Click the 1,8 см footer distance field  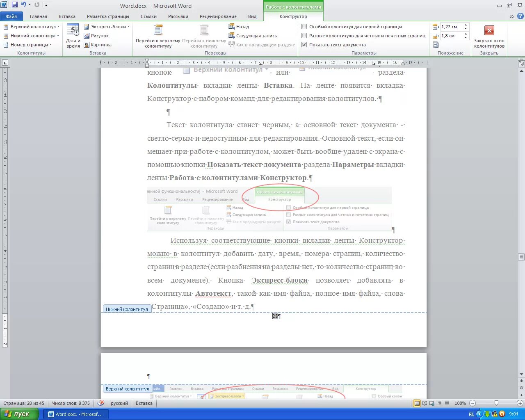[x=452, y=36]
